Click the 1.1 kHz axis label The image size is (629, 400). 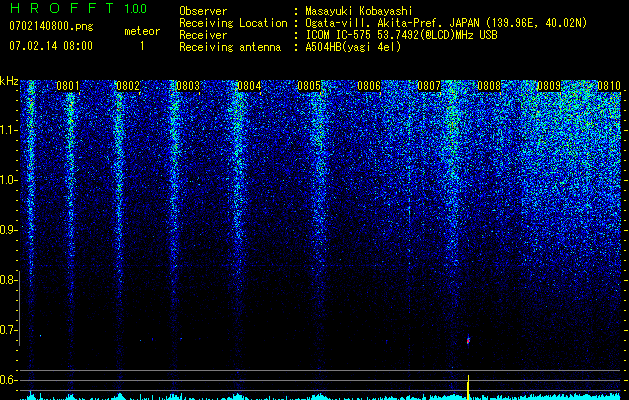click(7, 130)
